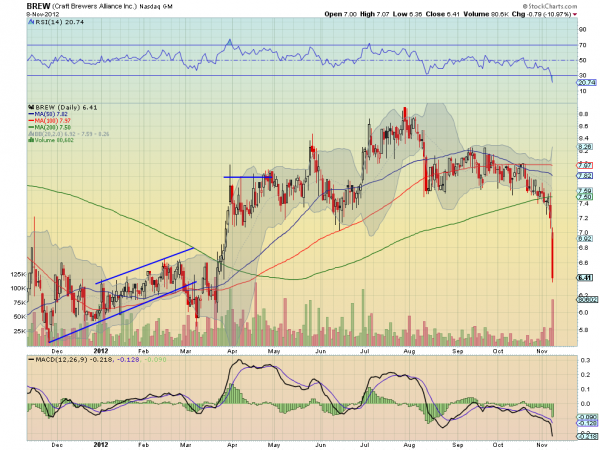
Task: Click the MA(100) 7.97 legend entry
Action: 49,121
